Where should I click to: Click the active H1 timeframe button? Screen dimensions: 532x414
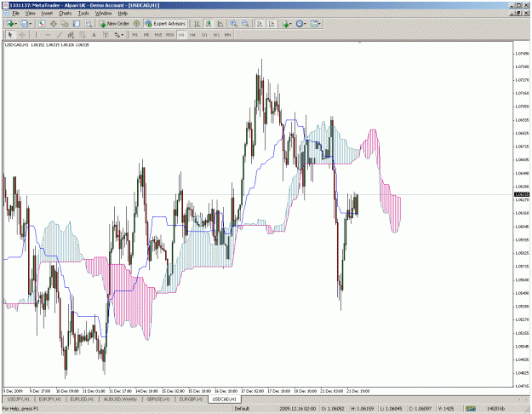point(181,35)
